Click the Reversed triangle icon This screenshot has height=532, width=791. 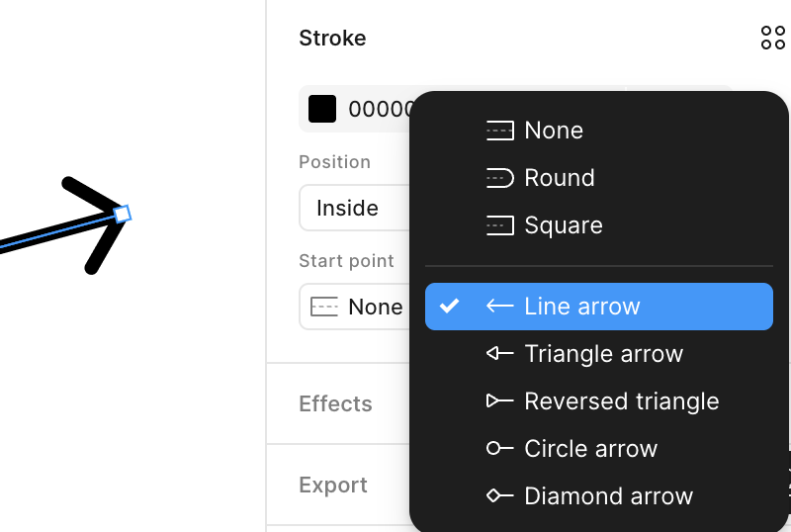pos(499,401)
